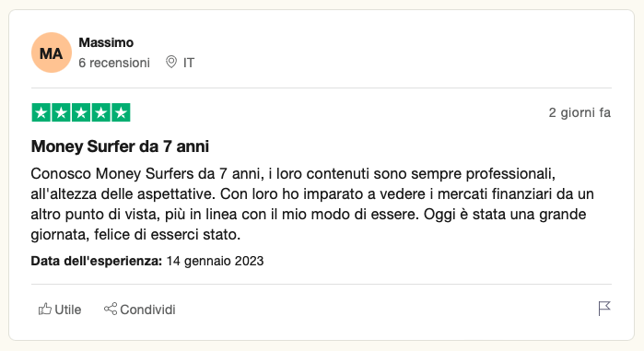This screenshot has width=644, height=351.
Task: Click the second green star
Action: [x=61, y=112]
